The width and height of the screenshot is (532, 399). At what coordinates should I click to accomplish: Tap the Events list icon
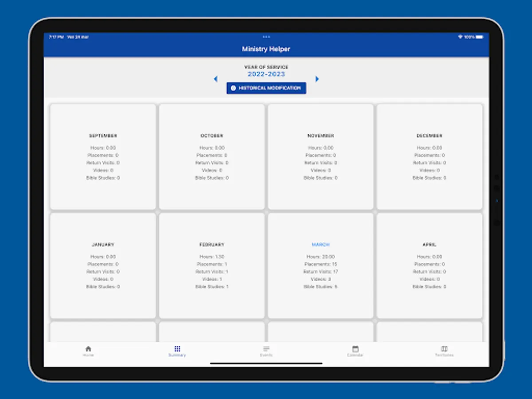(x=266, y=349)
